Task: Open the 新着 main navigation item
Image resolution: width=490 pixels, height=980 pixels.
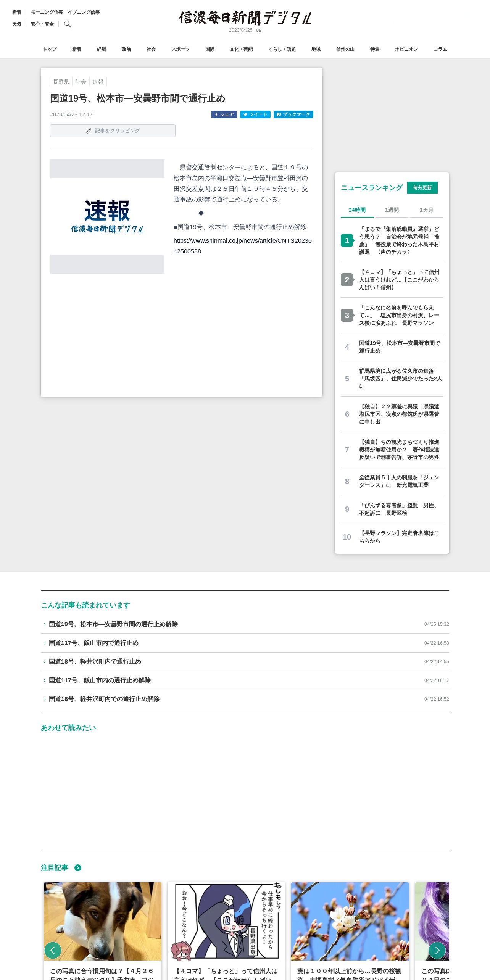Action: pos(77,49)
